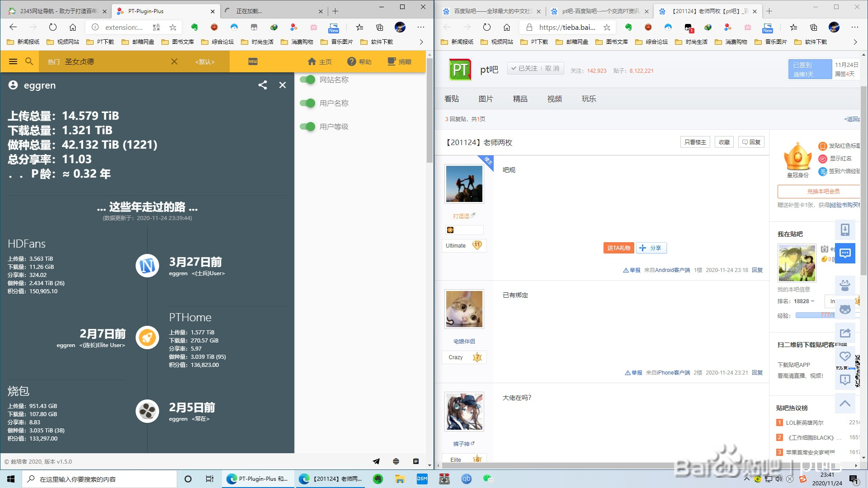Click tieba sidebar share icon
868x488 pixels.
845,333
